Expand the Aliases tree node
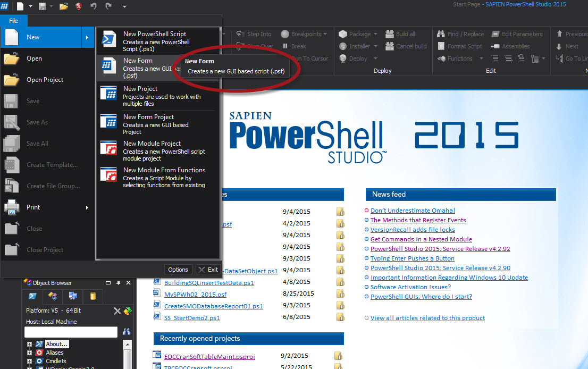 click(29, 353)
